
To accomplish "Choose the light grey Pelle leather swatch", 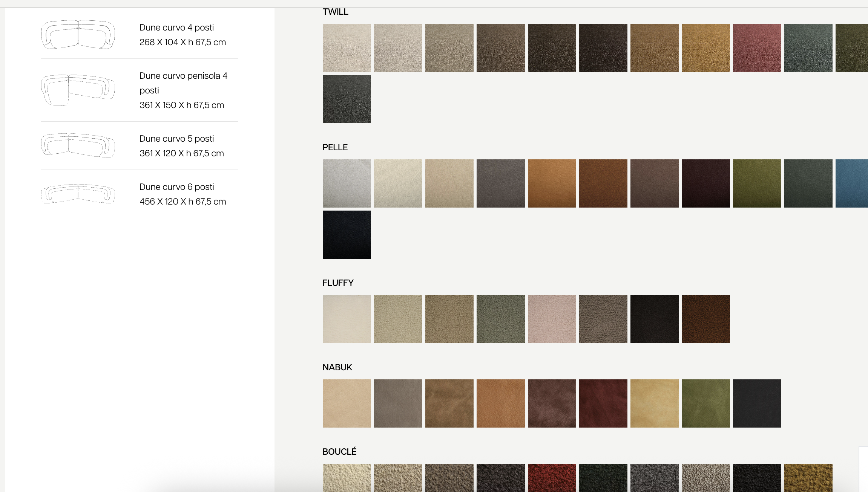I will 347,183.
